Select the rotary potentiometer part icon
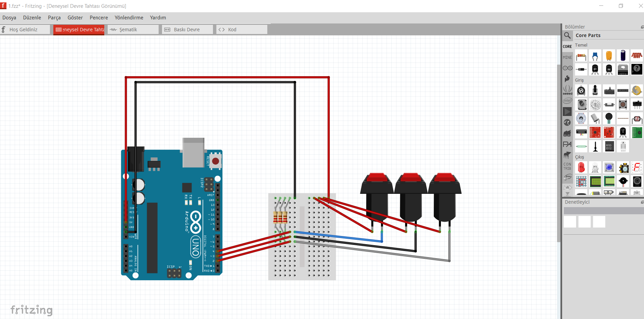Screen dimensions: 644x319 (581, 90)
